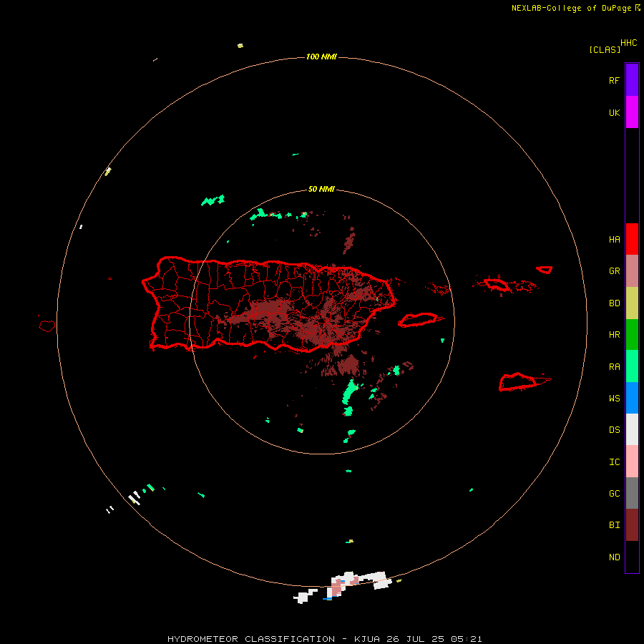Viewport: 644px width, 644px height.
Task: Click the UK magenta legend swatch
Action: (632, 112)
